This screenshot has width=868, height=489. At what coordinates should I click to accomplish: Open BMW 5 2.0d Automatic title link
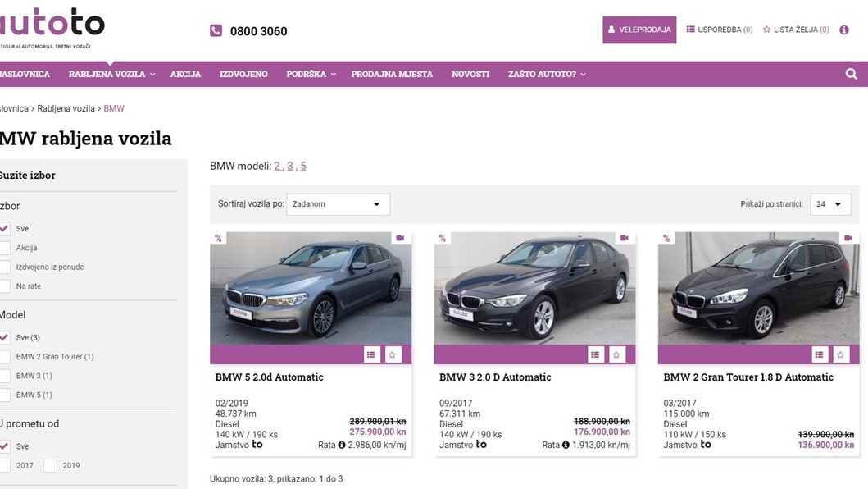269,377
